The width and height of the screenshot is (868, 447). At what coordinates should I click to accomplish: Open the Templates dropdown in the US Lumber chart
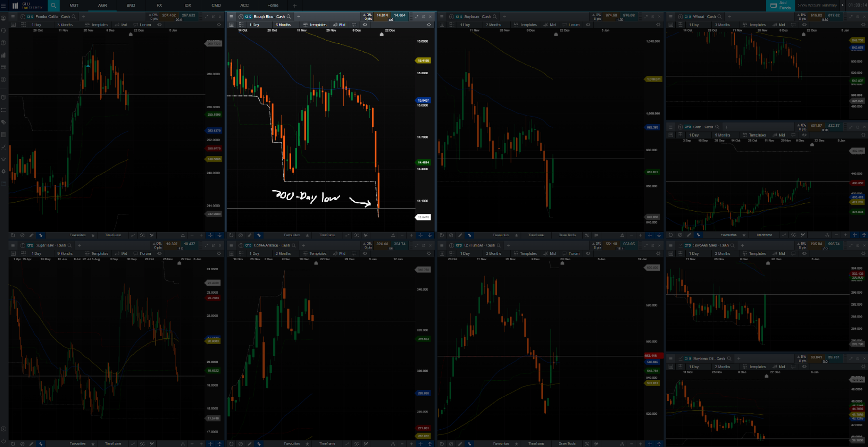525,254
